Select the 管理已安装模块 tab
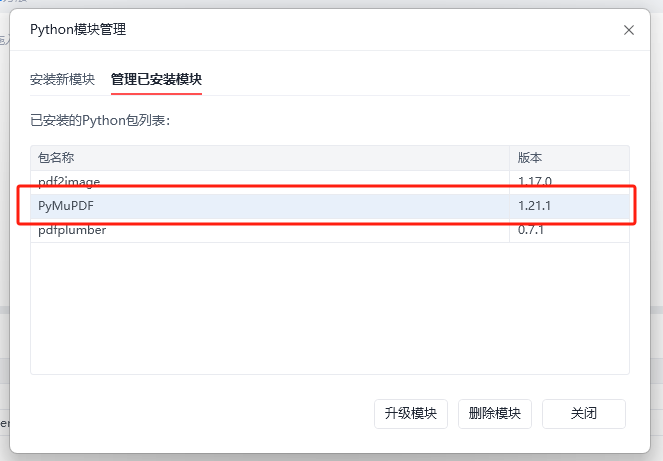 156,79
